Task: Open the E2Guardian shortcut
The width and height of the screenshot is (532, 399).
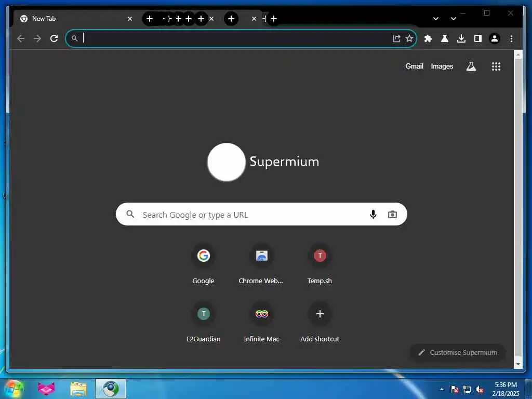Action: click(203, 322)
